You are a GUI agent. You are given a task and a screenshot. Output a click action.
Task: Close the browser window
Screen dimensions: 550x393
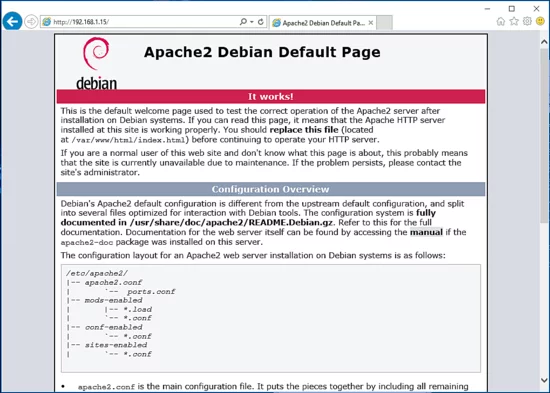point(536,9)
